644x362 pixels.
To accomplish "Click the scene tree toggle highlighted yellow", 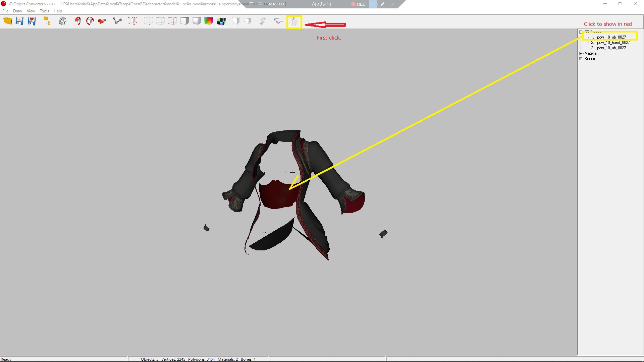I will tap(294, 22).
